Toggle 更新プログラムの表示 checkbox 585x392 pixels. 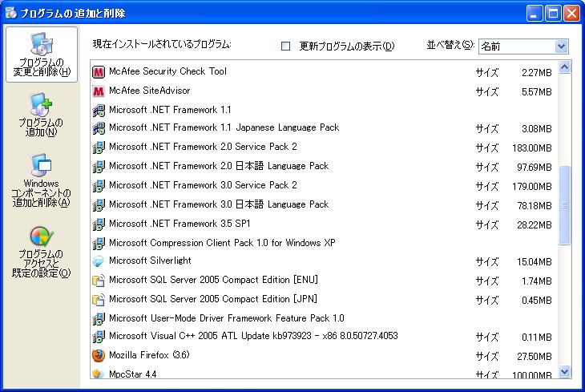coord(285,46)
